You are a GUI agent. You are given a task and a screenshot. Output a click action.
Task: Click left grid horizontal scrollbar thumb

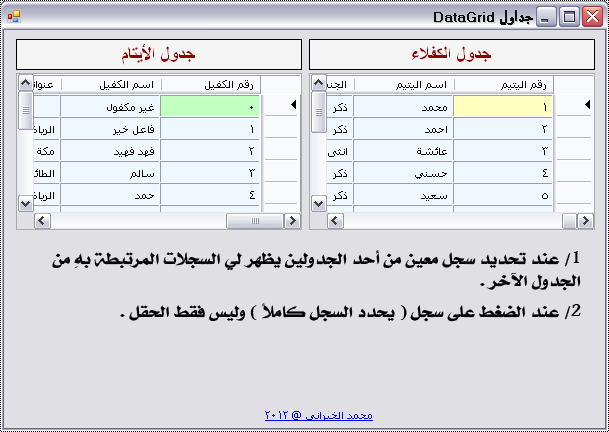tap(255, 221)
